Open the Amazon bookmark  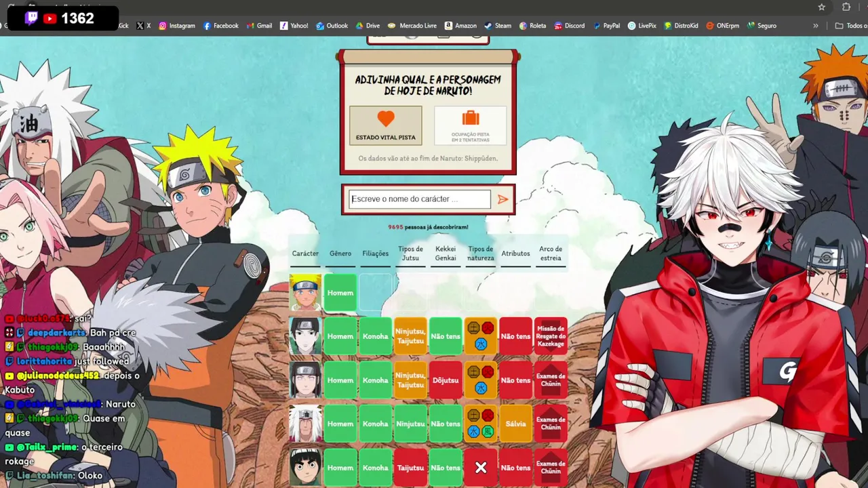point(460,26)
